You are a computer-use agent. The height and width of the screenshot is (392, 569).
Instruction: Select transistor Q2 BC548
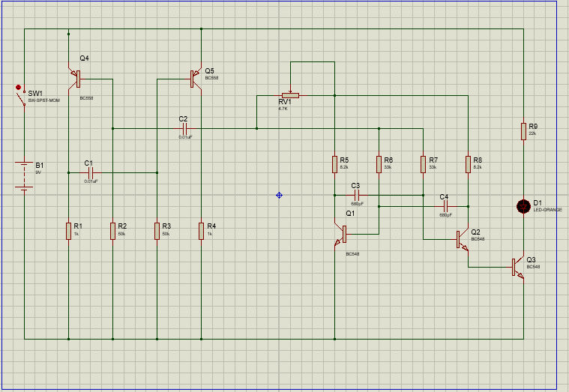coord(461,240)
